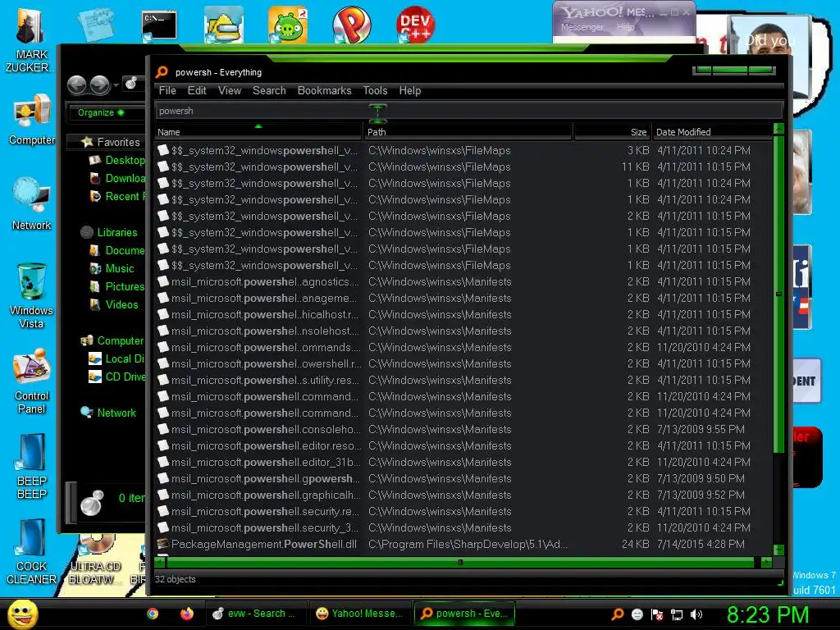Sort results by the Name column

point(258,132)
